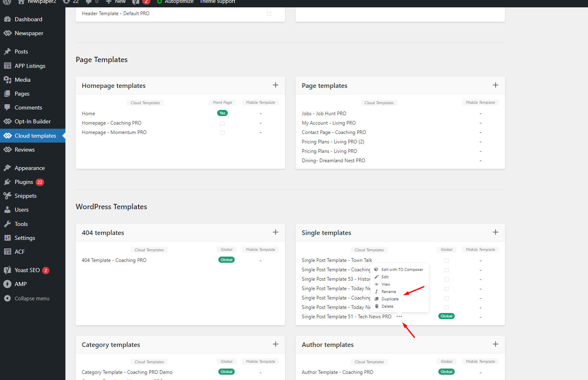Open Header Template - Default PRO
The width and height of the screenshot is (588, 380).
116,13
